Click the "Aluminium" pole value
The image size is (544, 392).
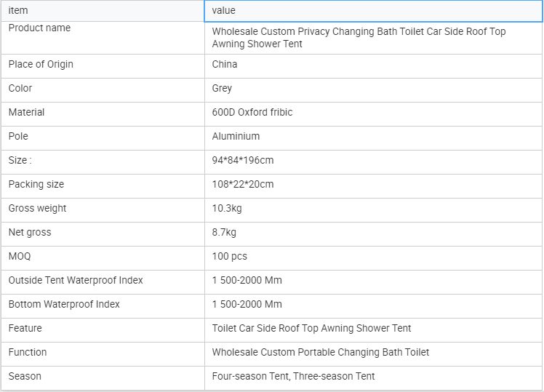236,136
